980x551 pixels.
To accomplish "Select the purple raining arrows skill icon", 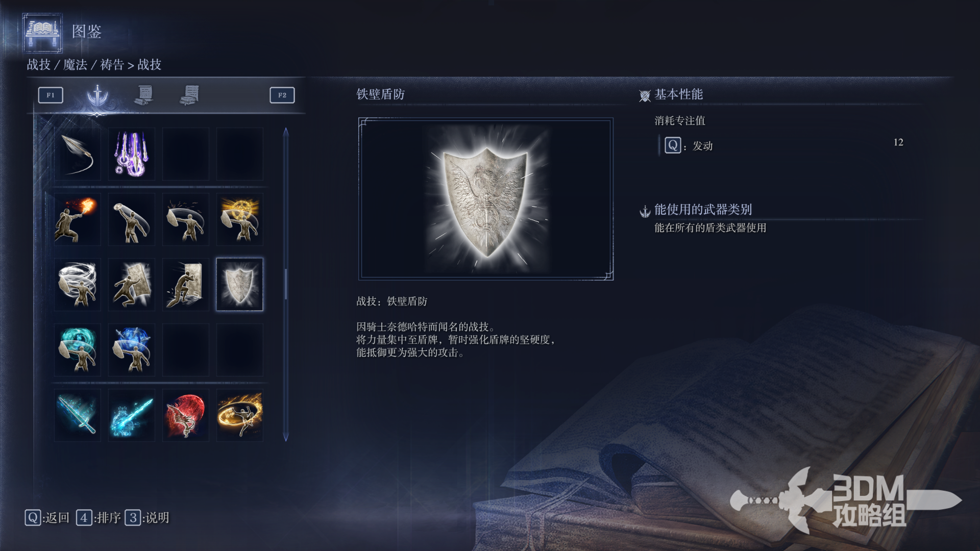I will point(131,154).
